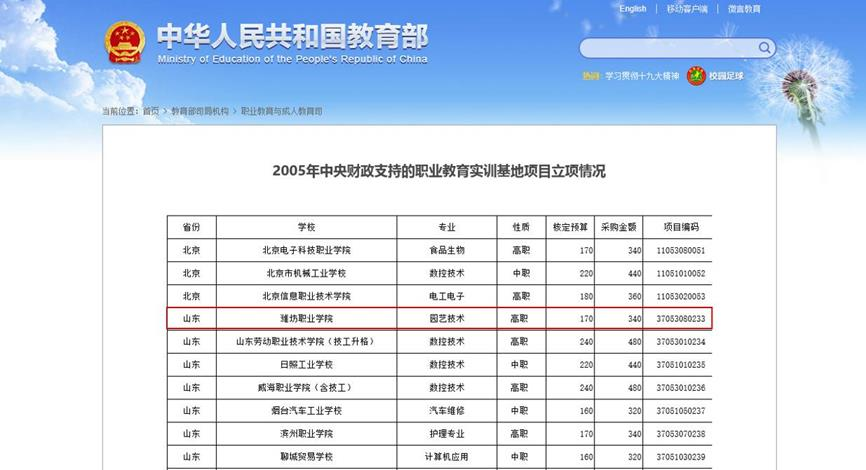Screen dimensions: 866x470
Task: Click the national emblem logo
Action: pyautogui.click(x=125, y=43)
